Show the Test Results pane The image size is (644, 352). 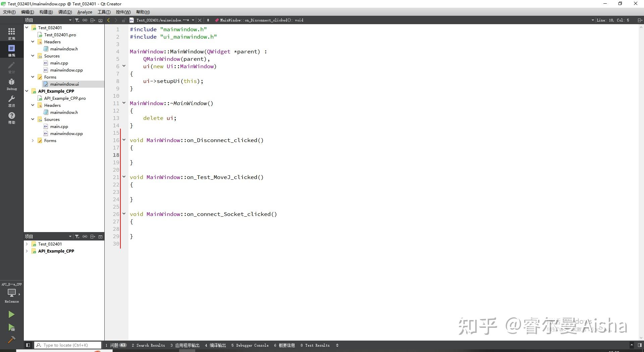click(x=315, y=345)
